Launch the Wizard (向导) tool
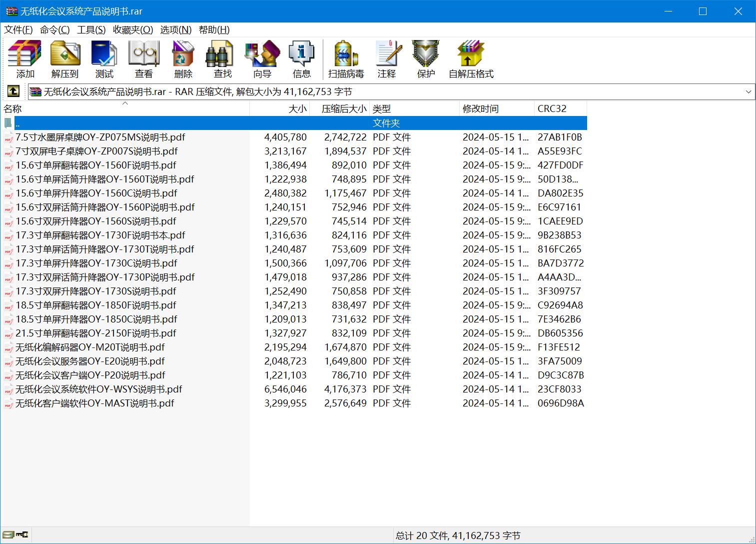This screenshot has height=544, width=756. pos(262,59)
